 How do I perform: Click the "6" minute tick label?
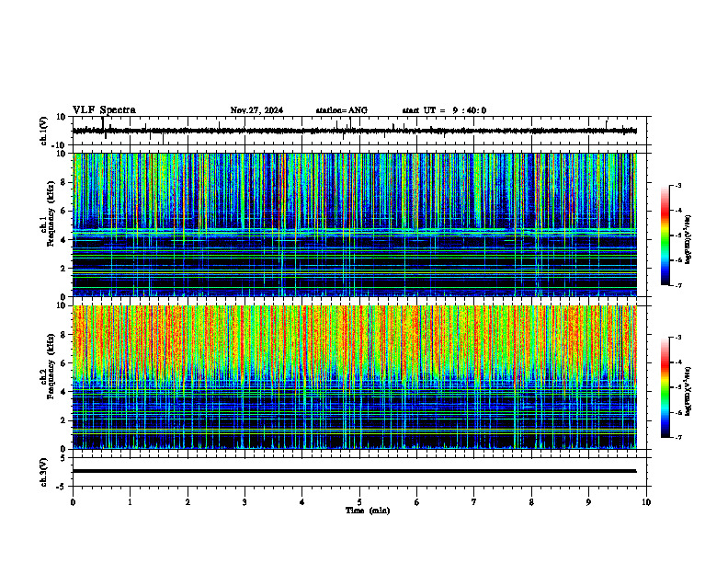coord(417,502)
